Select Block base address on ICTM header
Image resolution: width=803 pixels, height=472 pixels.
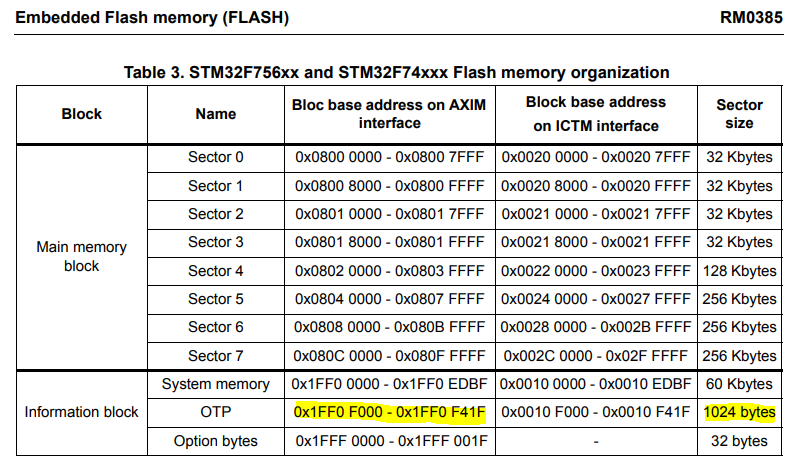point(596,114)
